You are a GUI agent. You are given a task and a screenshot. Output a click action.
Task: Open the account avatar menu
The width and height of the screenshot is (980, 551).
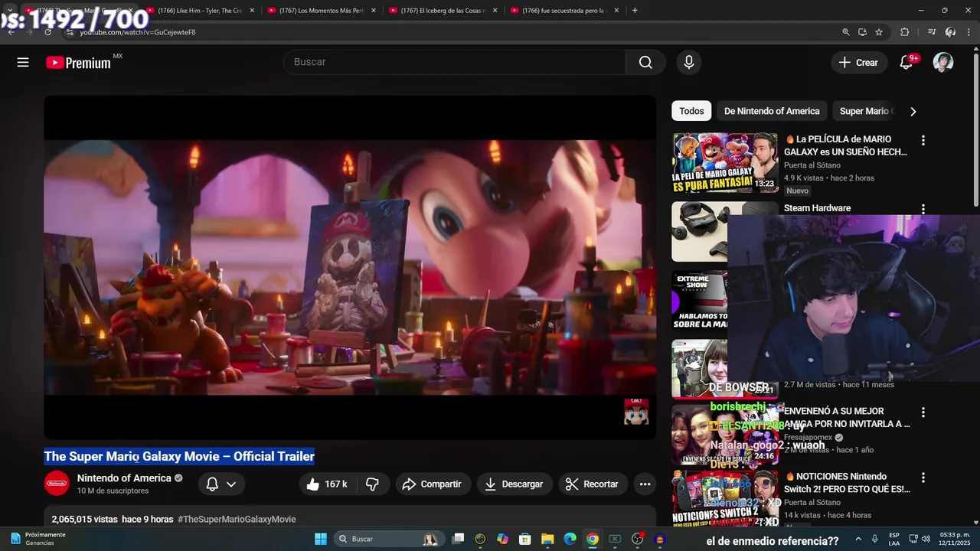pos(943,63)
